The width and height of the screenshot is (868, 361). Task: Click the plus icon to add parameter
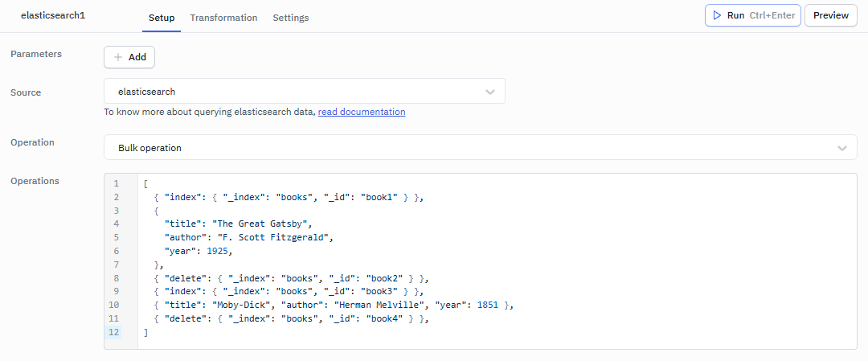[118, 57]
